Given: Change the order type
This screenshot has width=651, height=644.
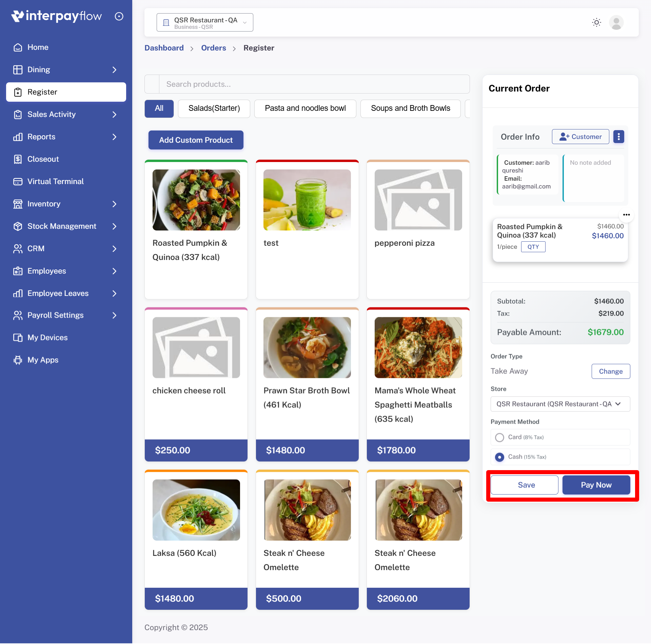Looking at the screenshot, I should (x=611, y=371).
